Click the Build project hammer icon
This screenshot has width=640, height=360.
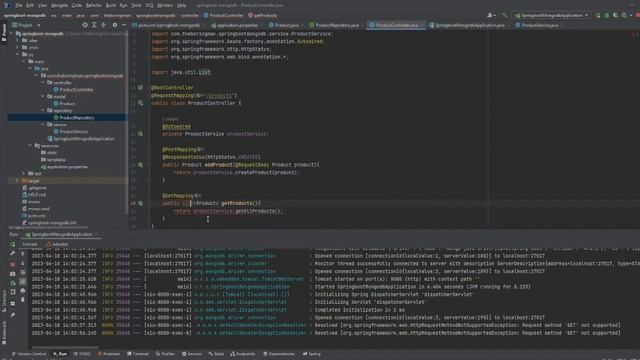pyautogui.click(x=504, y=16)
